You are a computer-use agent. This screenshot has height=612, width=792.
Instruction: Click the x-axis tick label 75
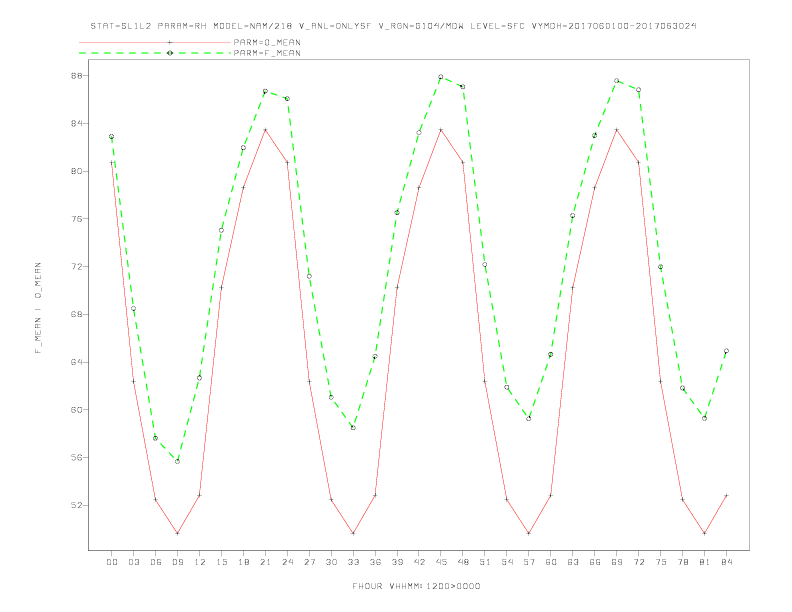(x=661, y=562)
